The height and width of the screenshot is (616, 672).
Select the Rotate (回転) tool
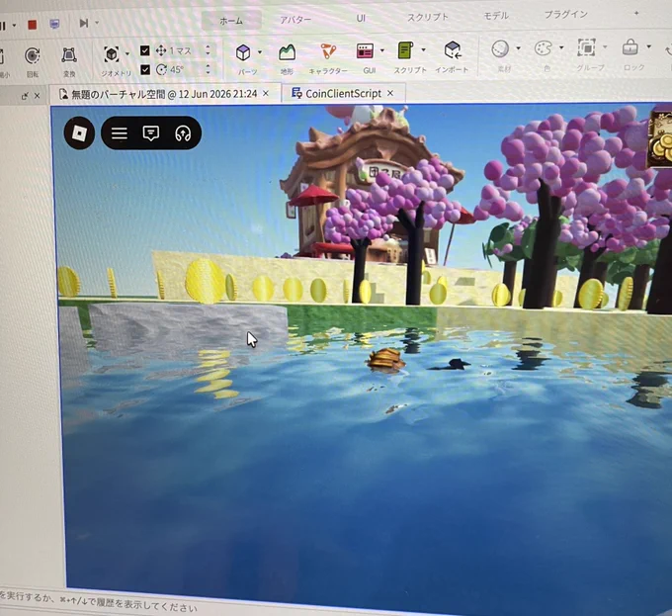click(33, 56)
